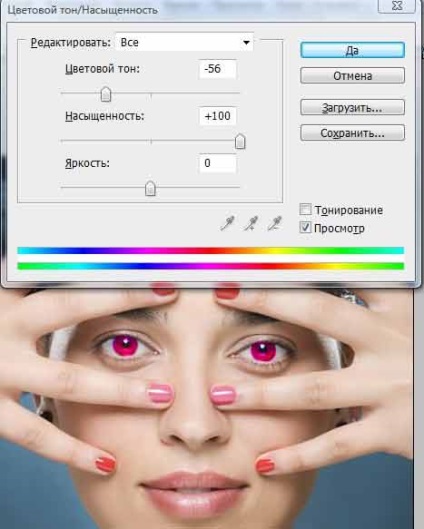Select the subtract-from-sample eyedropper tool
Image resolution: width=424 pixels, height=529 pixels.
(x=274, y=223)
